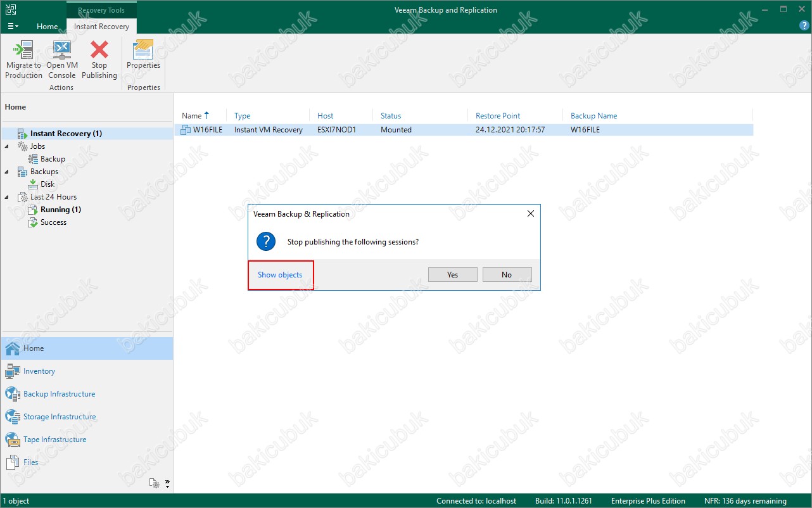Click the ESXI7NOD1 host cell
This screenshot has width=812, height=508.
coord(337,130)
